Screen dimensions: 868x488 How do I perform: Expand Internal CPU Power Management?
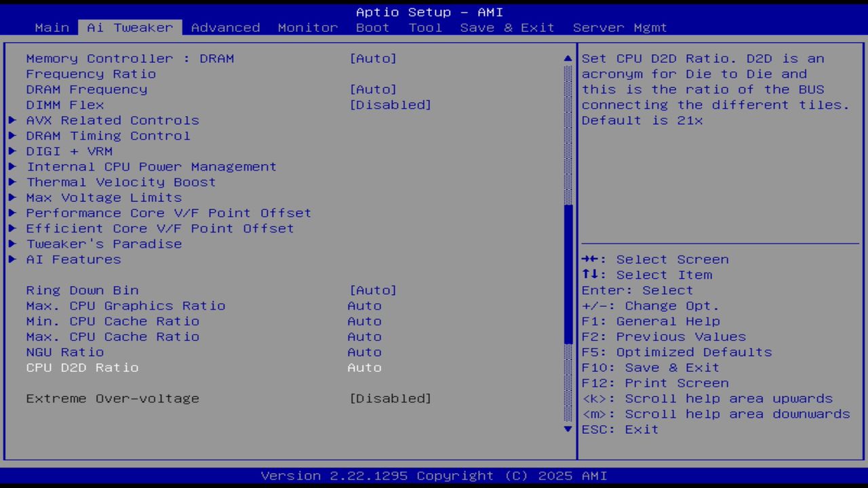coord(151,166)
